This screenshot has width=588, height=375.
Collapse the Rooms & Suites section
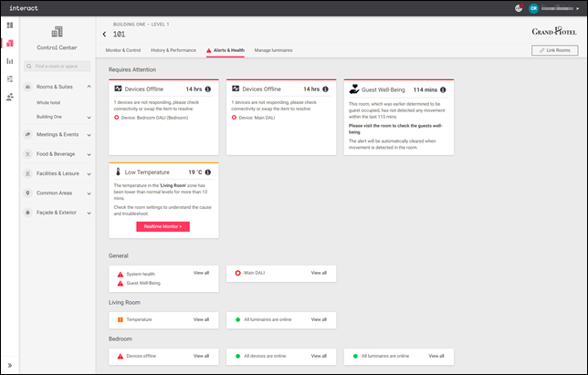[x=89, y=87]
